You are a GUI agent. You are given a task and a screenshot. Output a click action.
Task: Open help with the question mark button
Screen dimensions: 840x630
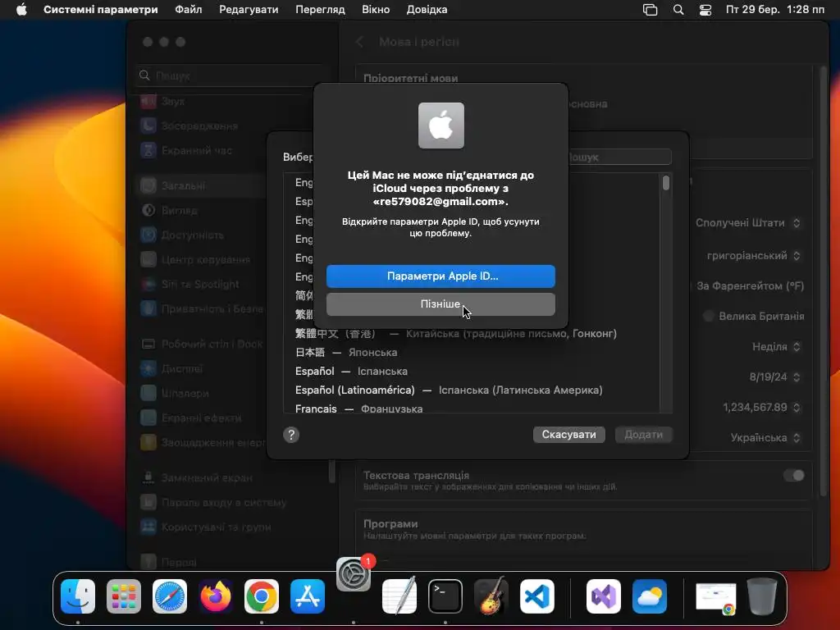click(x=291, y=435)
